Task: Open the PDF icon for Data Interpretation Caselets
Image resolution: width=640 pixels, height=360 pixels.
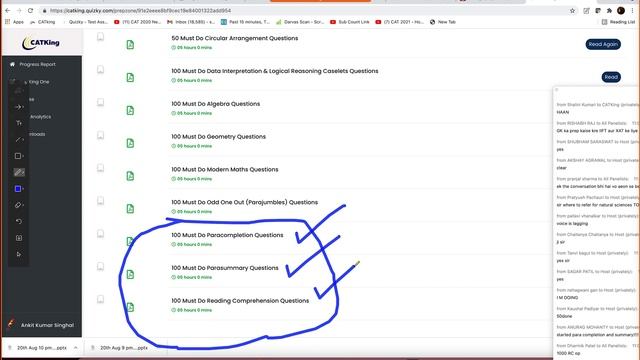Action: 130,78
